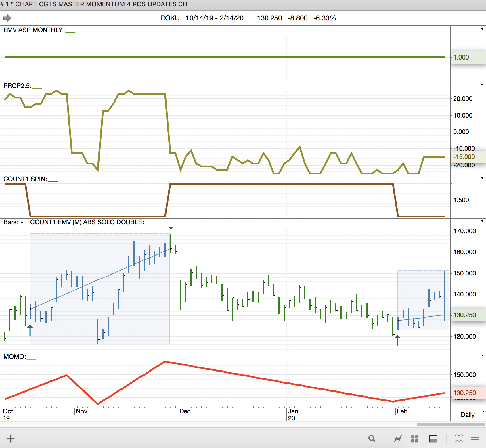Click the last price 130.250 in header

pos(269,18)
